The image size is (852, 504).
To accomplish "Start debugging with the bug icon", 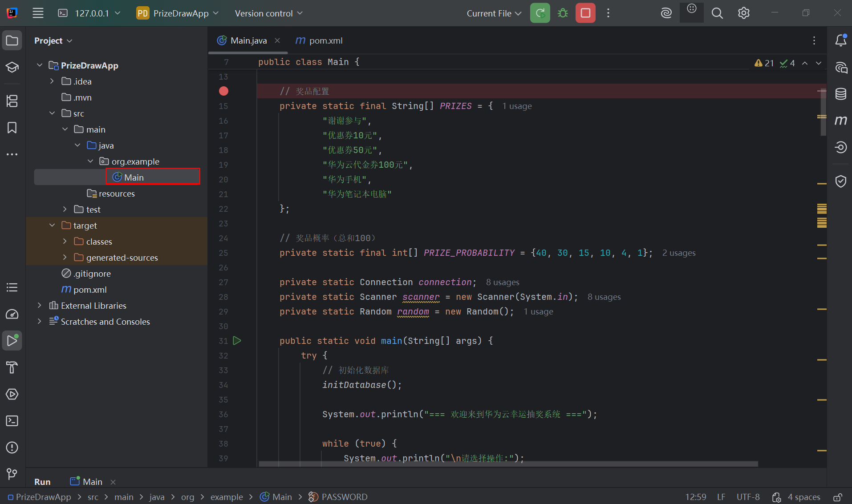I will (563, 13).
